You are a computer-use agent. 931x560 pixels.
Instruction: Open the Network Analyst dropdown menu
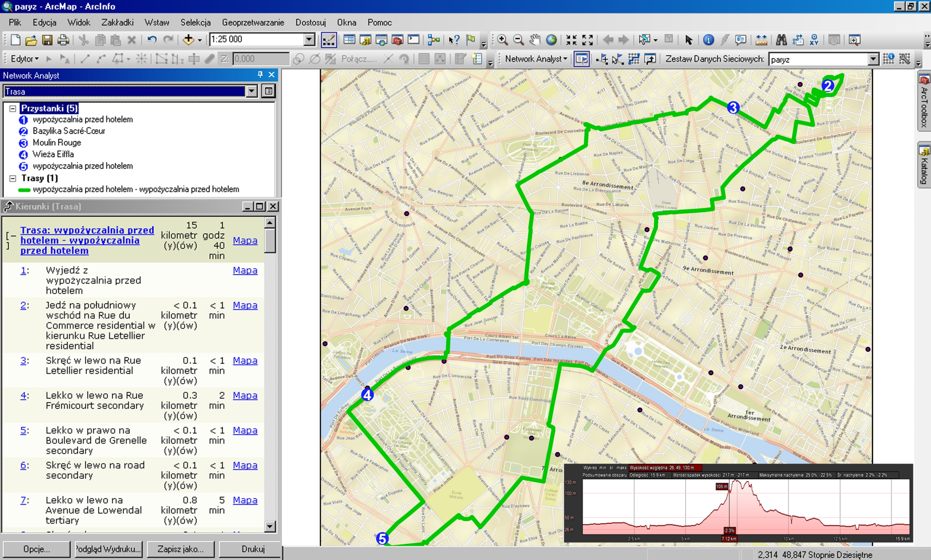[536, 59]
